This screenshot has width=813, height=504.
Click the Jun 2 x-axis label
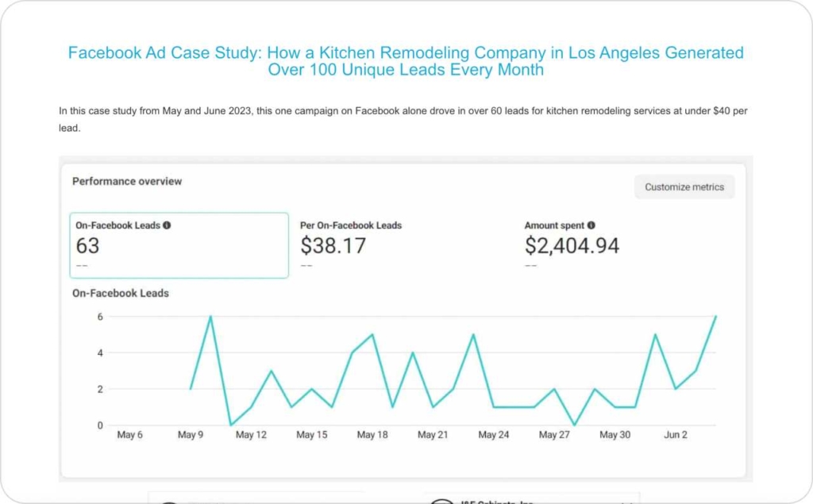pos(676,435)
